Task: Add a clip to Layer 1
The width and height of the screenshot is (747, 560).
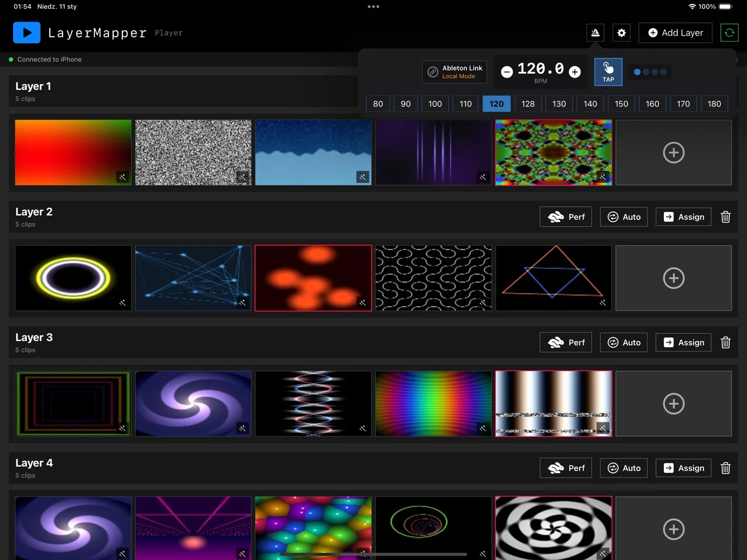Action: (674, 153)
